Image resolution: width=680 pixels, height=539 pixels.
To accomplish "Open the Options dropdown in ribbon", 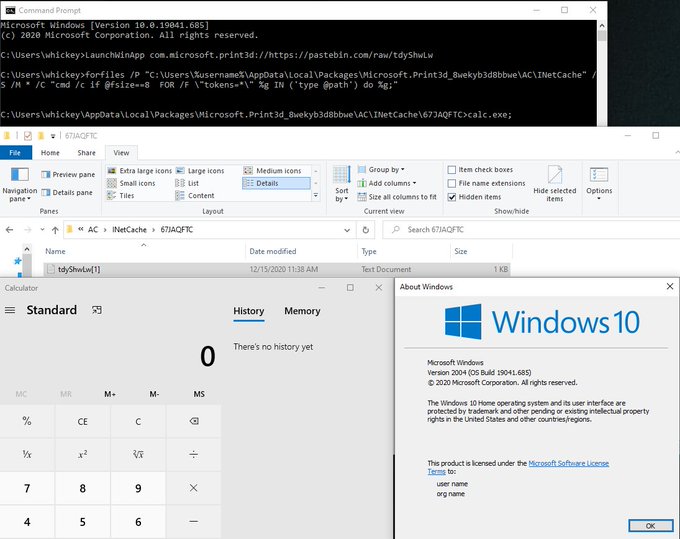I will (x=599, y=184).
